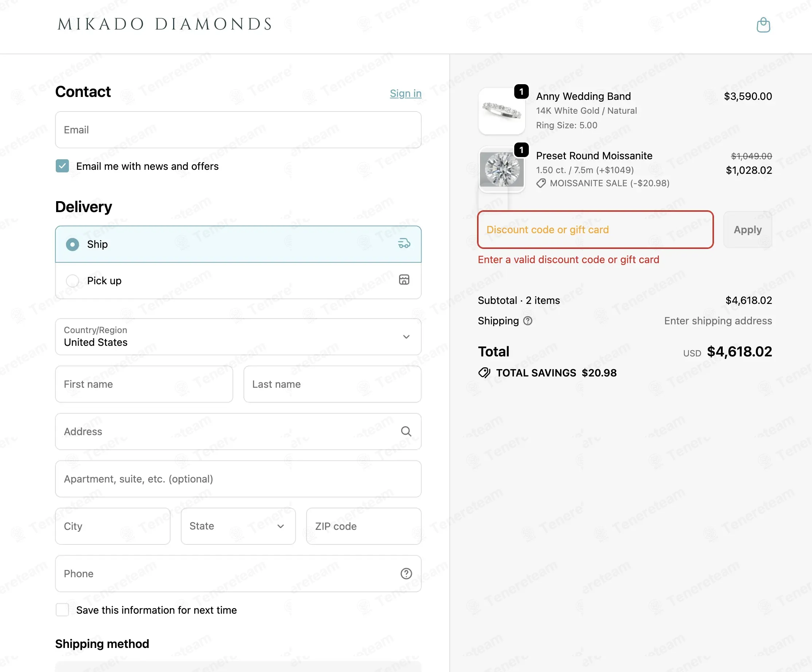The height and width of the screenshot is (672, 812).
Task: Click the $1,028.02 discounted price
Action: [749, 171]
